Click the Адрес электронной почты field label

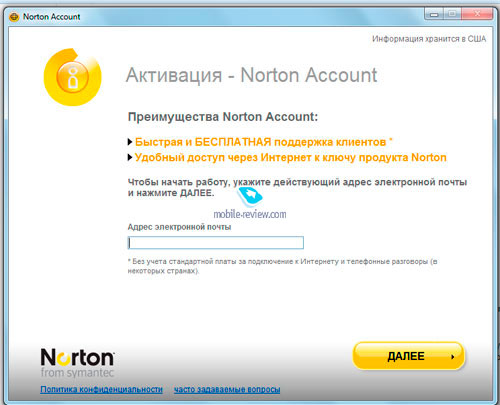point(179,227)
